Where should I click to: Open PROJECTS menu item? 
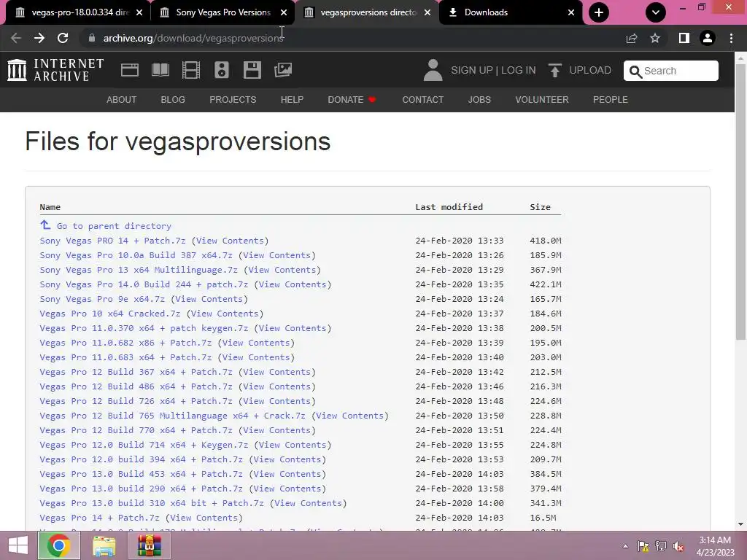[x=233, y=99]
